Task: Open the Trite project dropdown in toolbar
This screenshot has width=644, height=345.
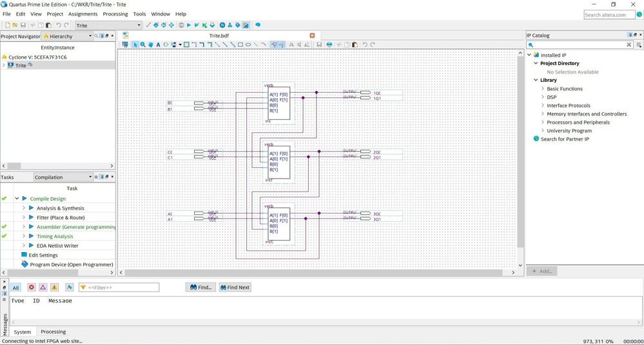Action: click(108, 25)
